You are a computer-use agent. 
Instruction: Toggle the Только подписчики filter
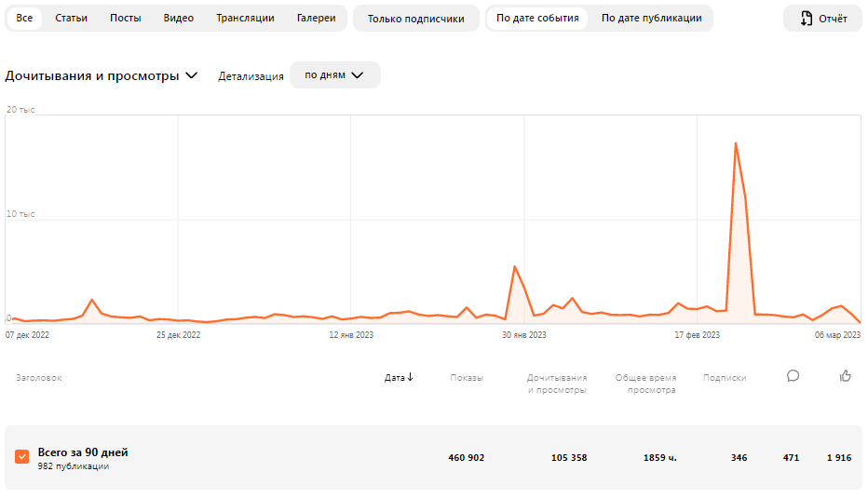pyautogui.click(x=415, y=19)
